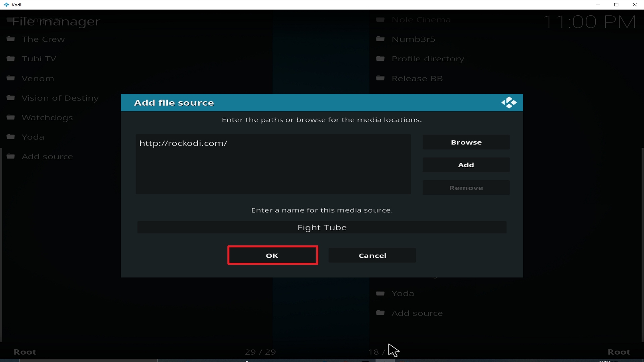
Task: Click the Kodi icon in title bar
Action: (x=6, y=5)
